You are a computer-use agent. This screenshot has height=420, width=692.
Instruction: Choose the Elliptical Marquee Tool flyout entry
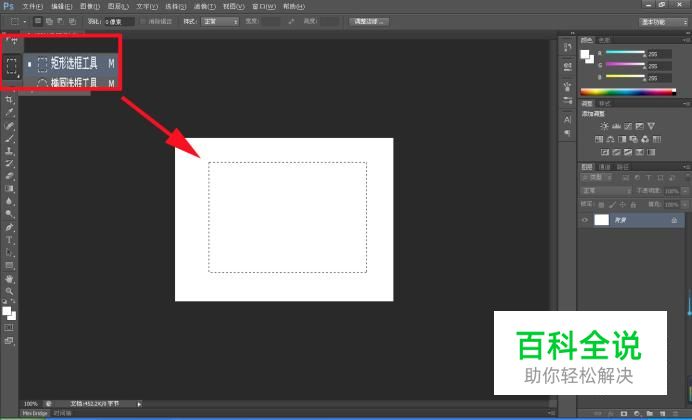71,82
